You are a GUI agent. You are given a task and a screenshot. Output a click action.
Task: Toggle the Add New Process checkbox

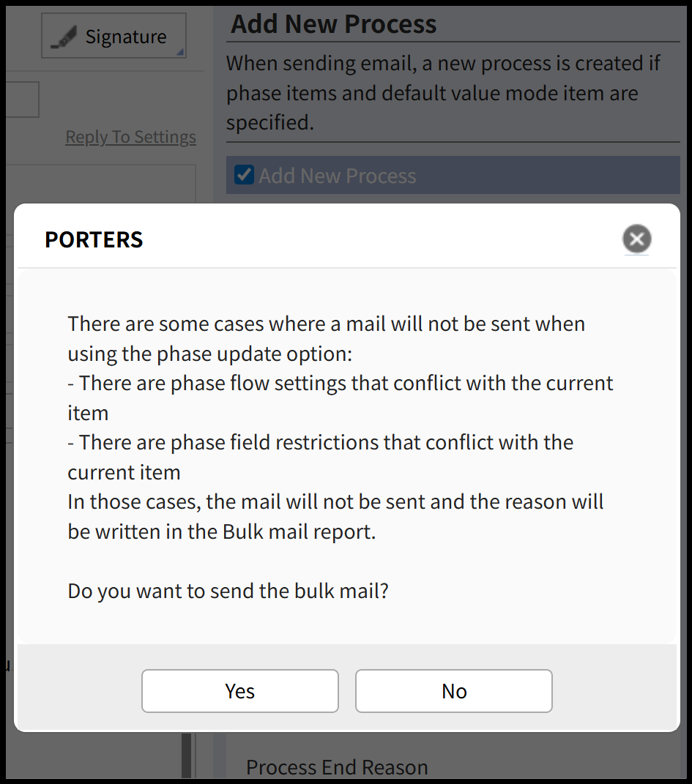pos(244,176)
